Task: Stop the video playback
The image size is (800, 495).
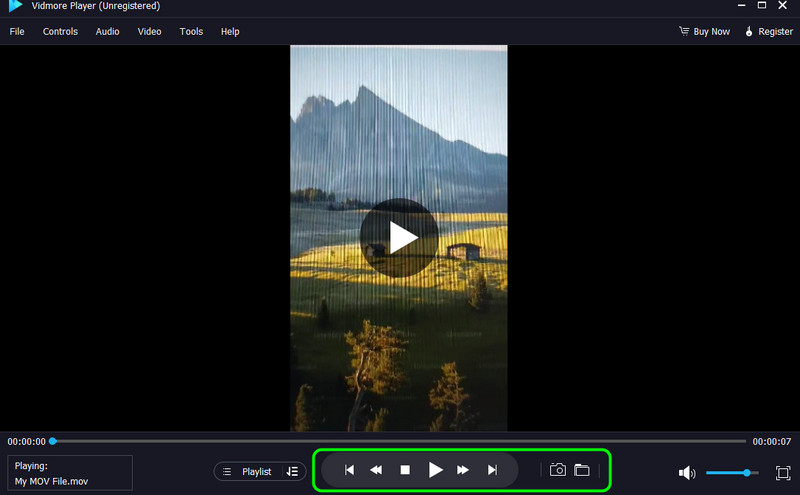Action: 405,470
